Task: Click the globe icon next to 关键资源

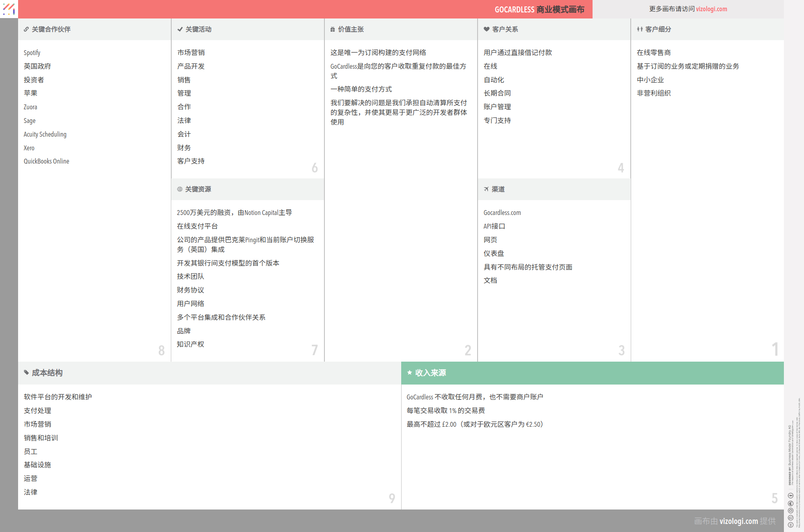Action: 179,189
